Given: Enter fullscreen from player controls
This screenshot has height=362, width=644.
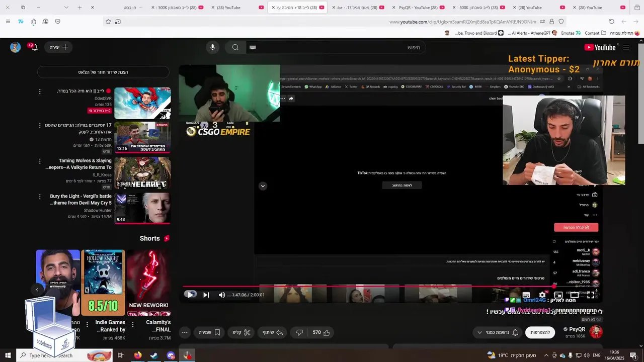Looking at the screenshot, I should [x=591, y=295].
